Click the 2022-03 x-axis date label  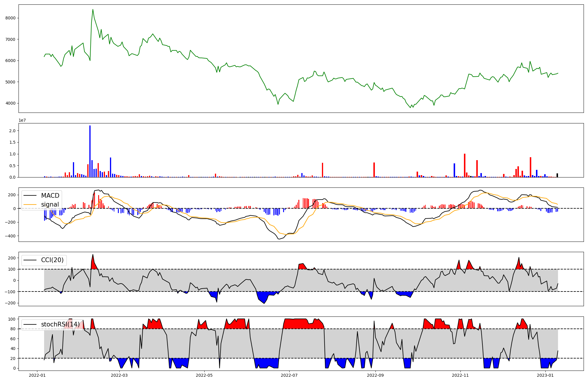[x=119, y=375]
